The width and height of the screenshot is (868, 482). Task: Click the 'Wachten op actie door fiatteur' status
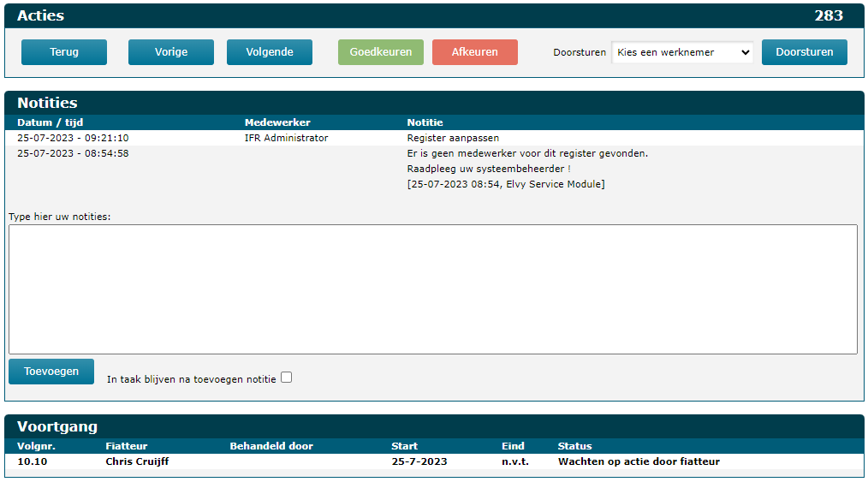coord(639,461)
